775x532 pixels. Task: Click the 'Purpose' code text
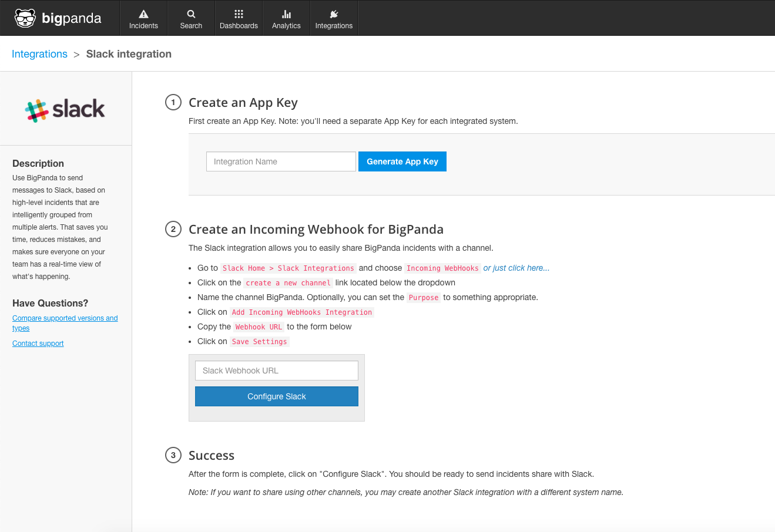pos(424,298)
